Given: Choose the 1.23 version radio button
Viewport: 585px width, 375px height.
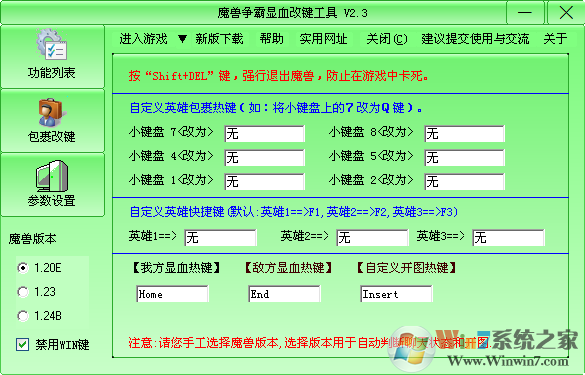Looking at the screenshot, I should click(x=23, y=292).
